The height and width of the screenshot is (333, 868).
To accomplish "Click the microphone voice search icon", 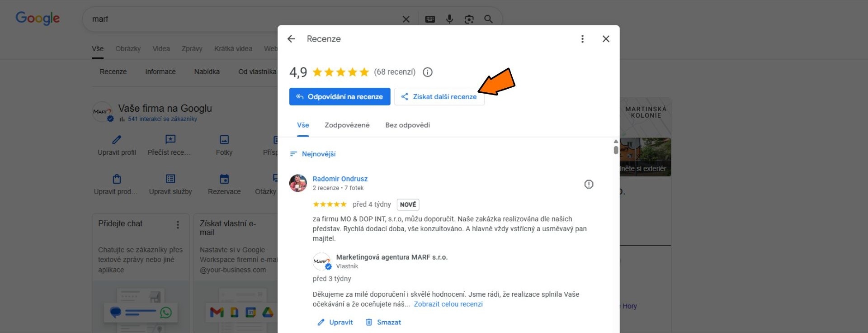I will coord(449,19).
